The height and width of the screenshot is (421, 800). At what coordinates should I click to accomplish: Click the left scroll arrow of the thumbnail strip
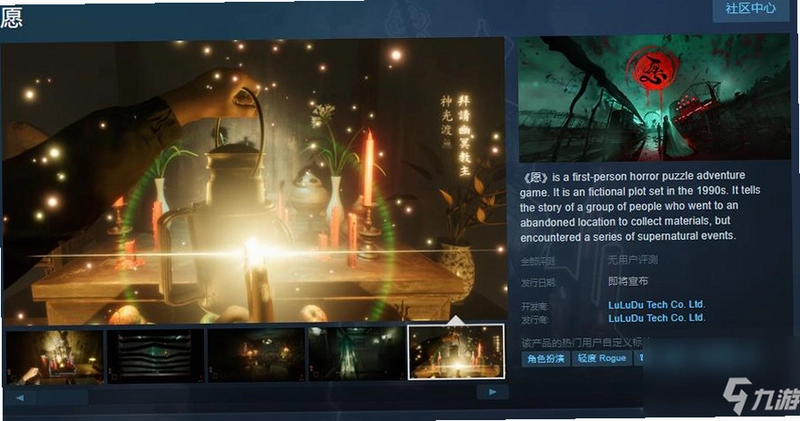coord(19,397)
